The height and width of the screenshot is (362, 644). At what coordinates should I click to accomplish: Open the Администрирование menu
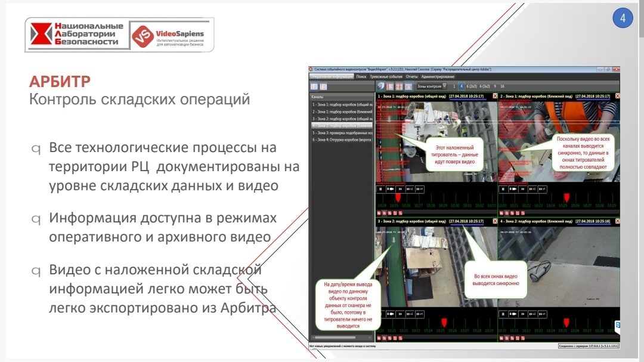pyautogui.click(x=438, y=78)
